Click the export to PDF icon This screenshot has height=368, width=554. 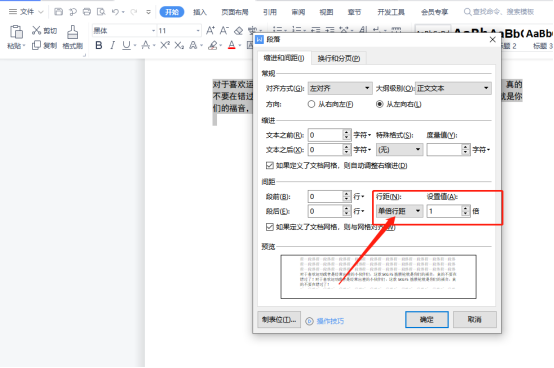coord(73,12)
